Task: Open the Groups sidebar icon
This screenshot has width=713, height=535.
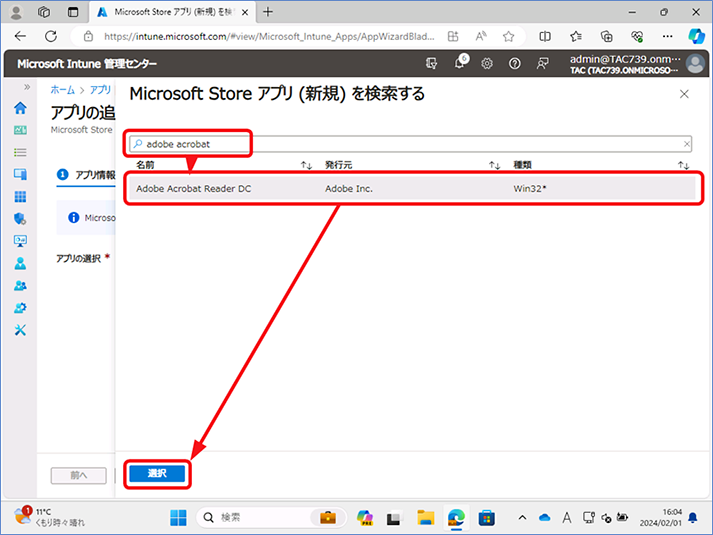Action: click(20, 285)
